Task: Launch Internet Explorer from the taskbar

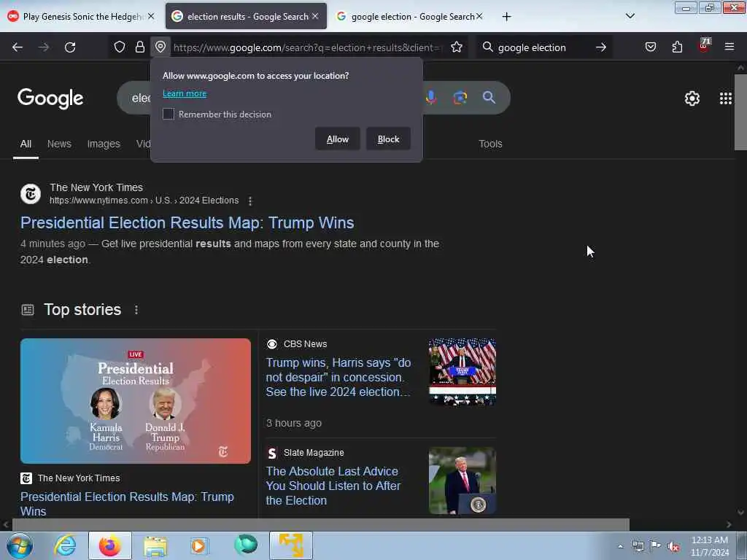Action: [x=65, y=545]
